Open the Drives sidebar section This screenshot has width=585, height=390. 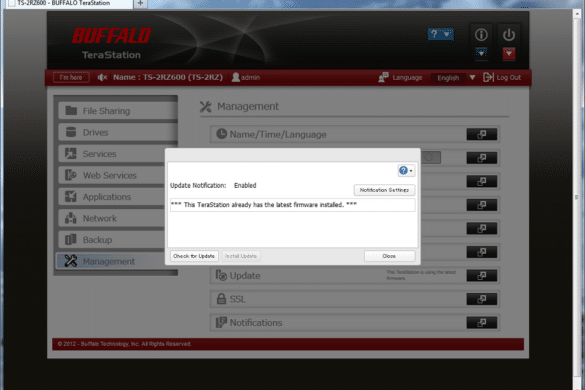118,132
